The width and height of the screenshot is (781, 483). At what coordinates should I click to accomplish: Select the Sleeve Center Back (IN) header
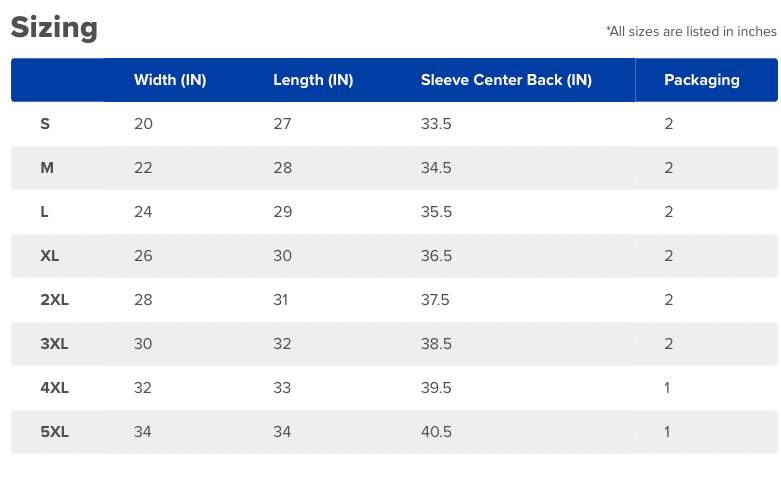point(506,80)
